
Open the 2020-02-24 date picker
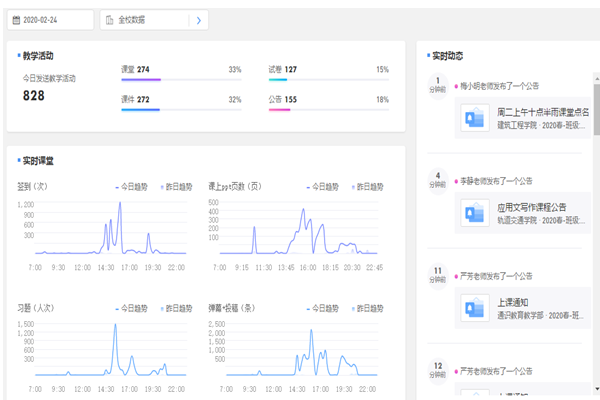tap(55, 20)
